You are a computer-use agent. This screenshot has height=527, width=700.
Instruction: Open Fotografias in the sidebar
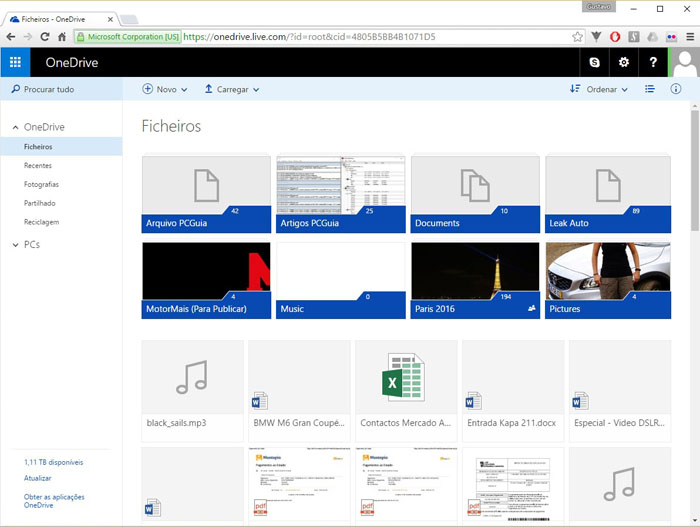pyautogui.click(x=41, y=184)
